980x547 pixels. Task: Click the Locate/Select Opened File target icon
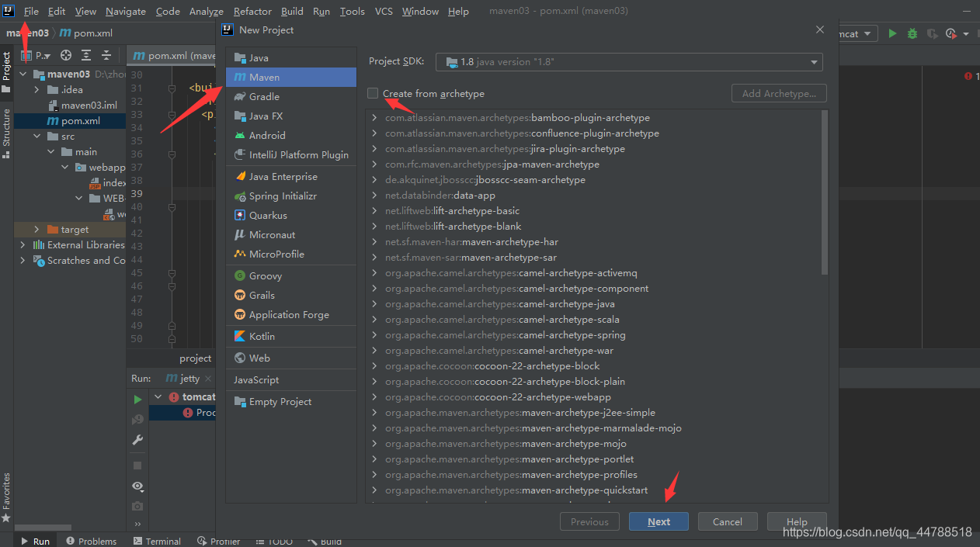tap(66, 55)
